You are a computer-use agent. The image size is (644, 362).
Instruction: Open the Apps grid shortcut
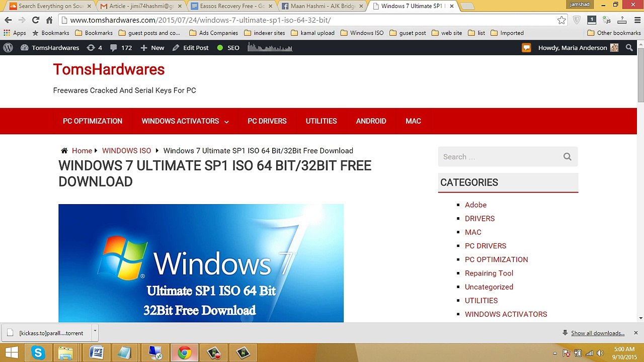[15, 33]
